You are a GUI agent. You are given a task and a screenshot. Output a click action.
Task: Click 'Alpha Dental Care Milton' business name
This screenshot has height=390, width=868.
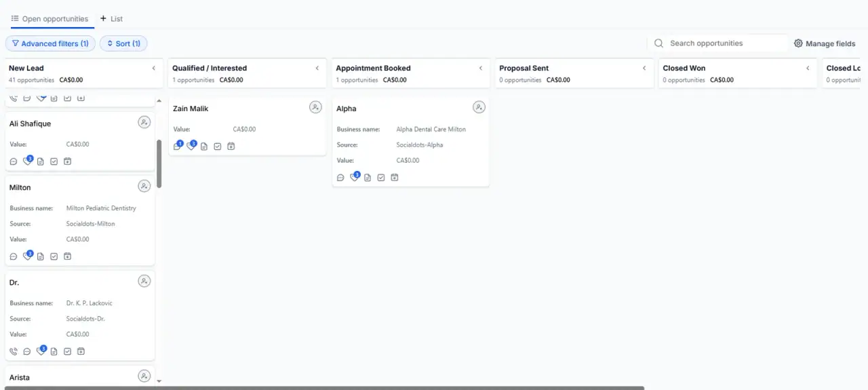point(431,129)
